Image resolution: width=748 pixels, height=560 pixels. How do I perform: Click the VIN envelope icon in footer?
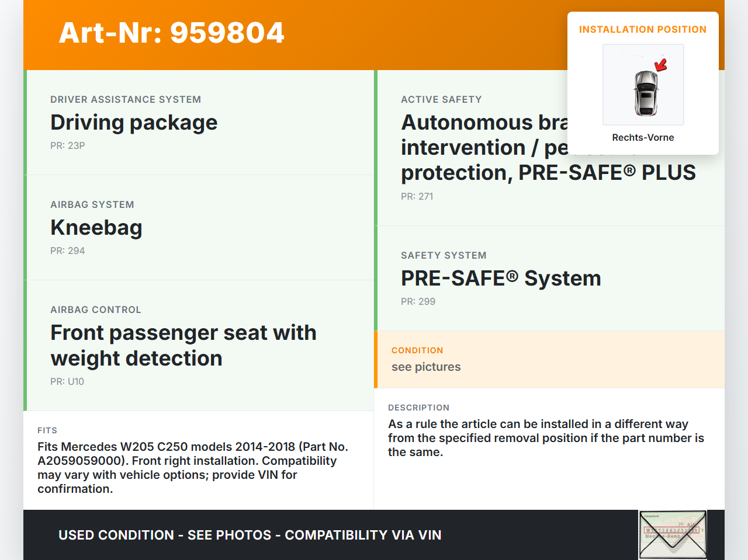pyautogui.click(x=673, y=535)
